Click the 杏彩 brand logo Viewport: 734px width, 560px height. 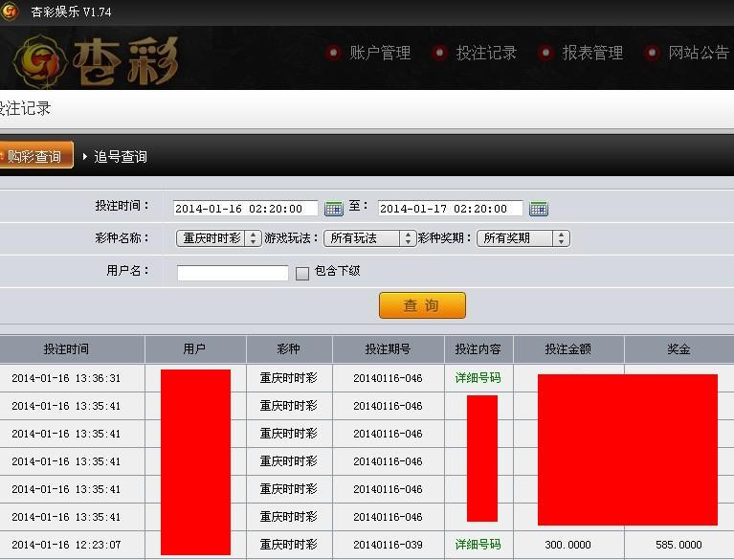coord(96,61)
